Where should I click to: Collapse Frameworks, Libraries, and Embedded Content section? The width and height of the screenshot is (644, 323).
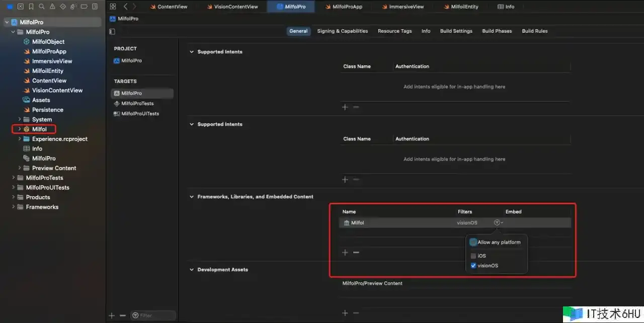pos(192,197)
